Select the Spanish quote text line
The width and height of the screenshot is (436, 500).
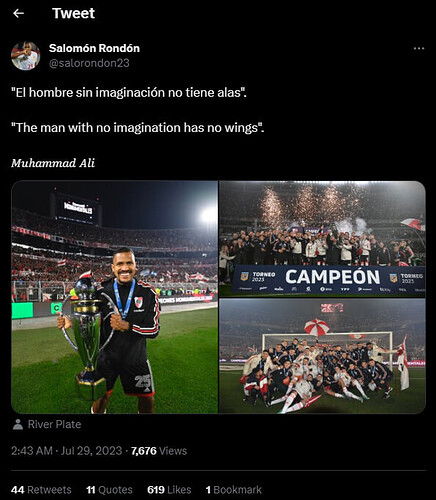click(x=129, y=92)
